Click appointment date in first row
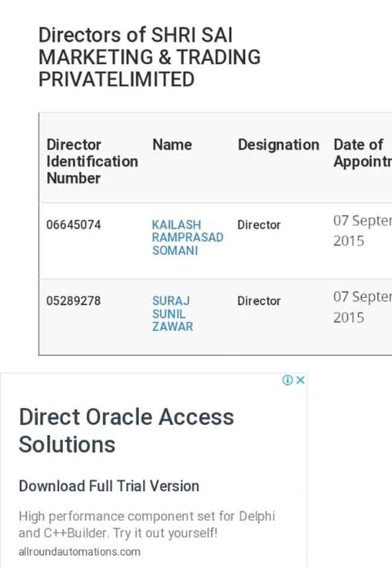Screen dimensions: 392x568 (x=362, y=231)
